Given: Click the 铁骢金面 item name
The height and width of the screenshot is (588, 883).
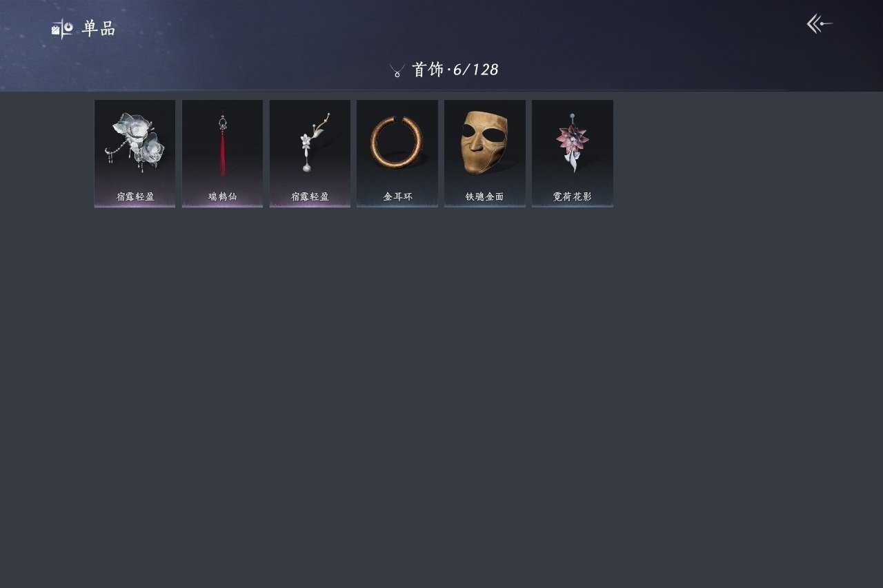Looking at the screenshot, I should point(484,196).
